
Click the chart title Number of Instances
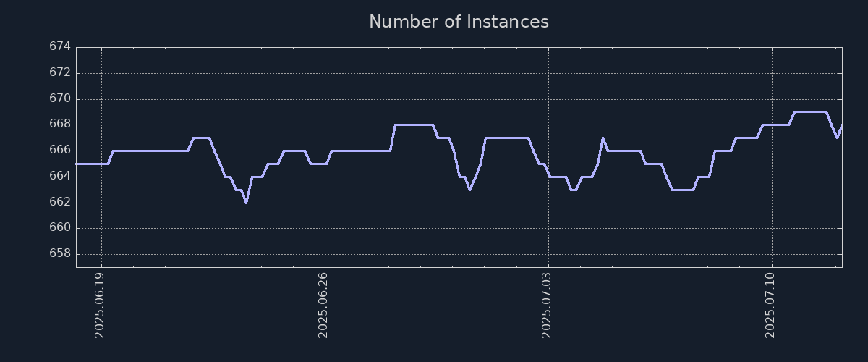coord(459,22)
